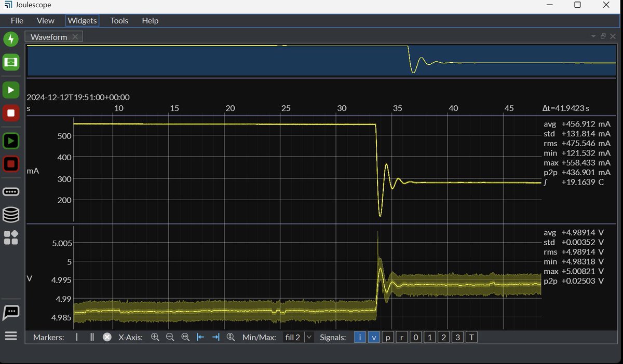Click X-axis zoom mode magnifier icon
The image size is (623, 364).
click(x=231, y=337)
